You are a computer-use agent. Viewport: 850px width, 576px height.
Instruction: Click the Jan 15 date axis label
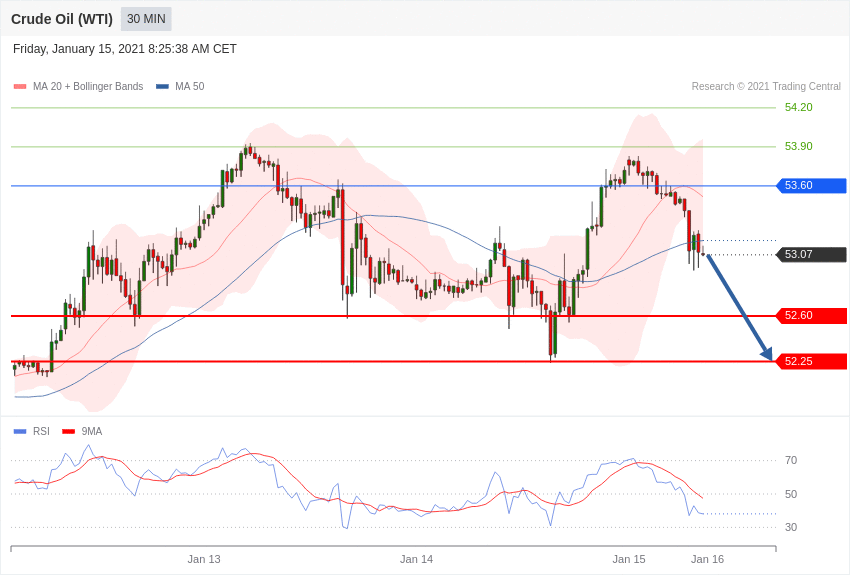[x=629, y=559]
